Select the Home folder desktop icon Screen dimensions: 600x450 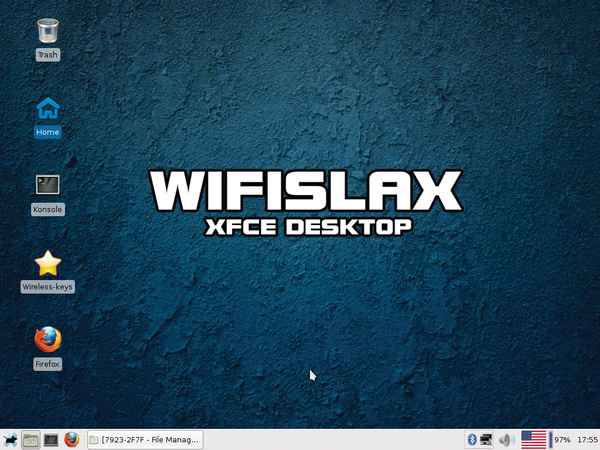click(x=48, y=108)
